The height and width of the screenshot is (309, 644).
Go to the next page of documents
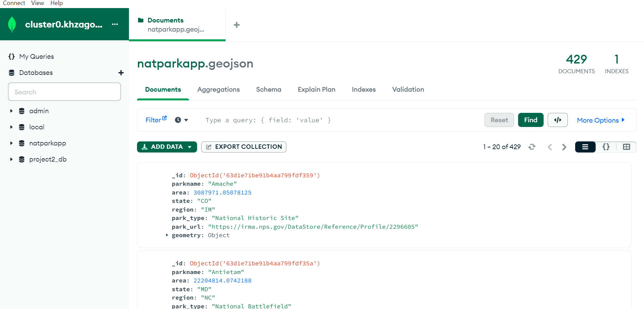564,147
